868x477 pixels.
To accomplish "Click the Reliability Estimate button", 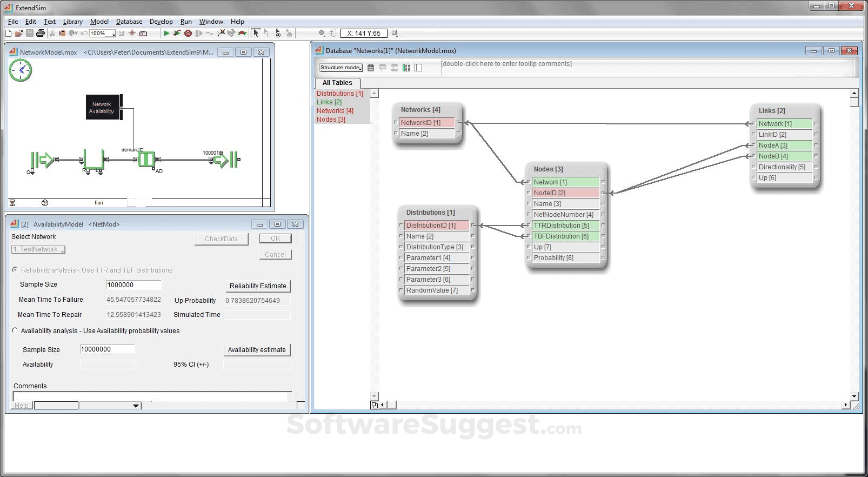I will [x=258, y=286].
